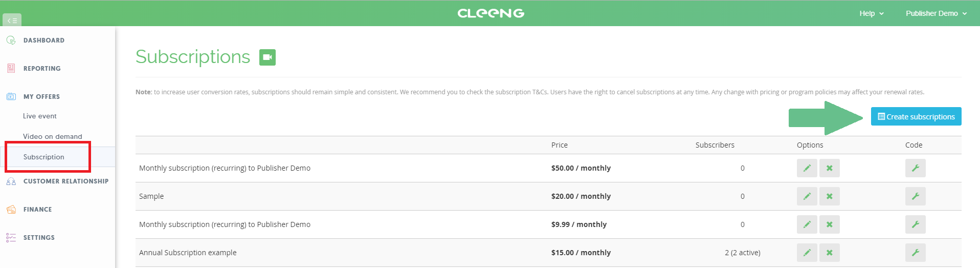Screen dimensions: 980x268
Task: Click the video camera icon beside Subscriptions
Action: point(268,57)
